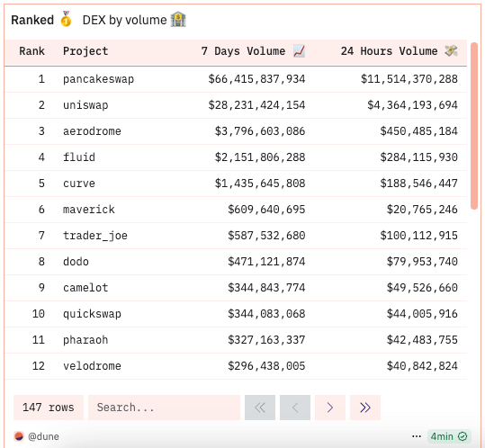The width and height of the screenshot is (485, 448).
Task: Click pharaoh 7-day volume $327,163,337
Action: click(266, 340)
